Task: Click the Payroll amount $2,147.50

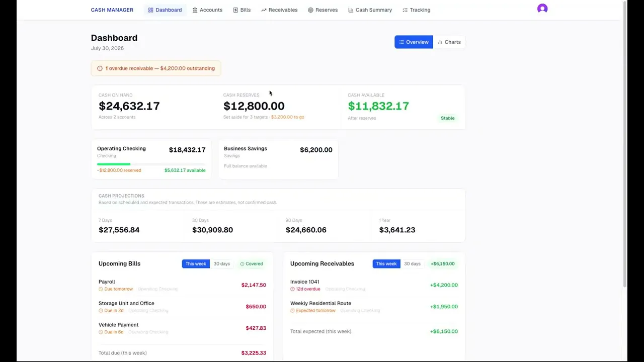Action: point(254,285)
